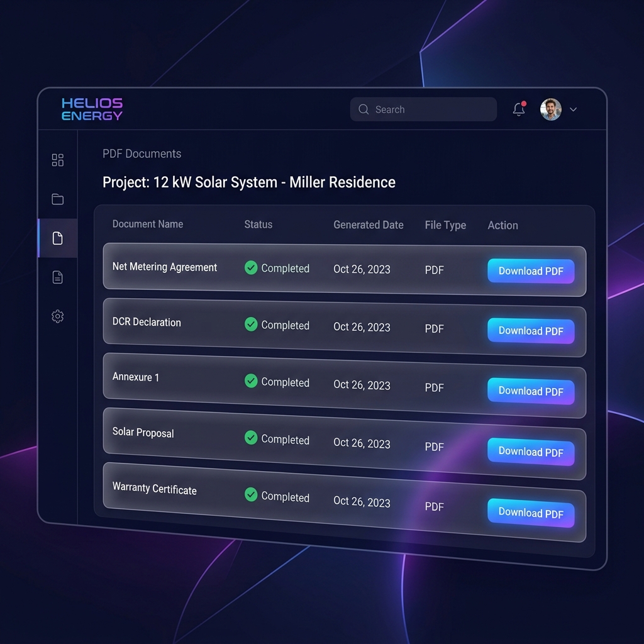This screenshot has width=644, height=644.
Task: Click the PDF file type of Solar Proposal
Action: point(434,447)
